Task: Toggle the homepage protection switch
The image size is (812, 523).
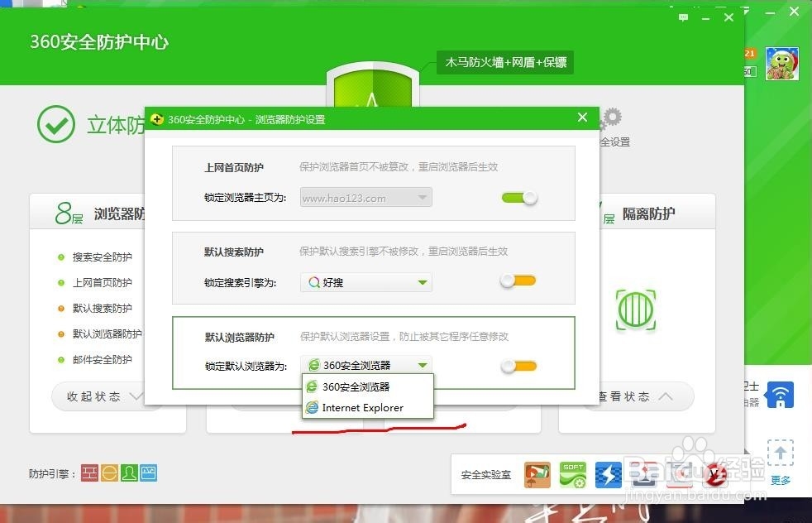Action: point(519,198)
